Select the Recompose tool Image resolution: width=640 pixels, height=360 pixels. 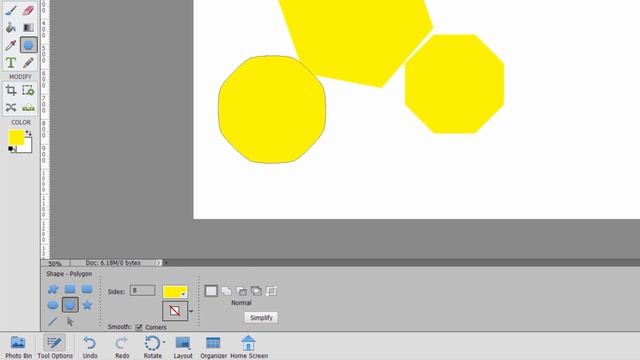tap(28, 90)
